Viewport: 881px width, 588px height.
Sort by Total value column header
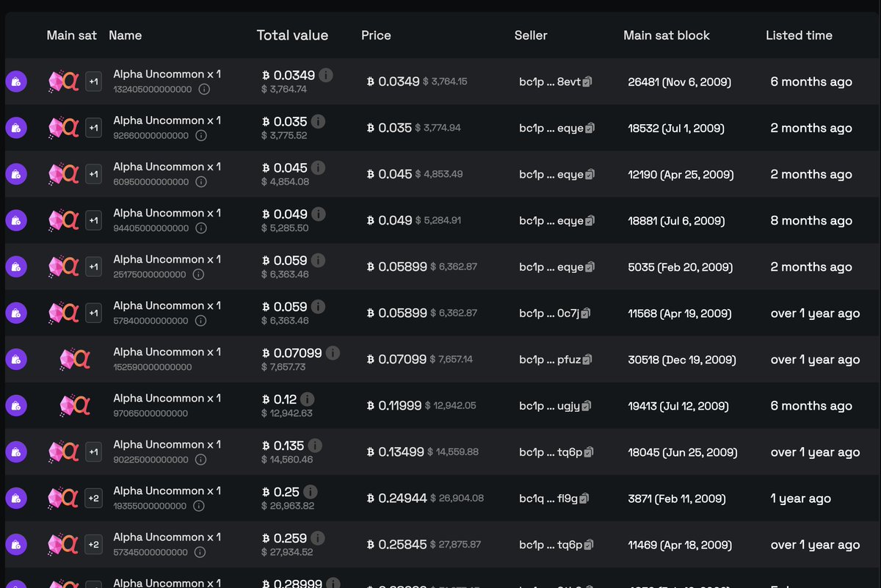(x=292, y=35)
